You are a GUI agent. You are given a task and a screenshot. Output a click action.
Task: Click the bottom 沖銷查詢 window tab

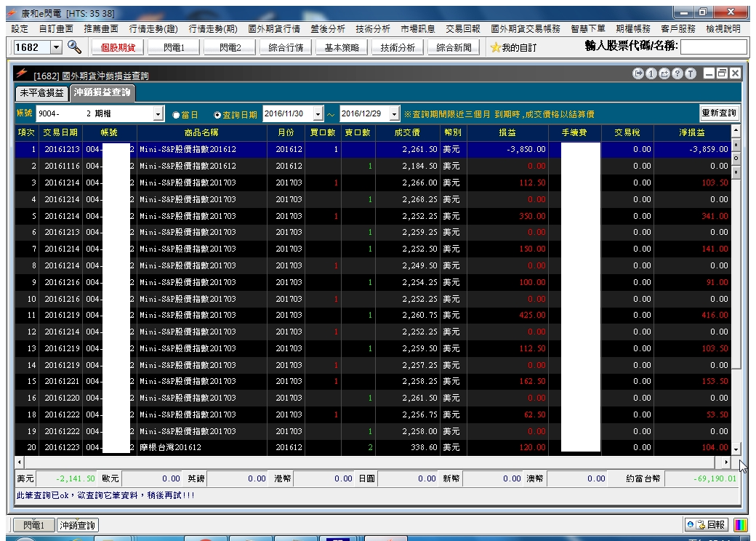coord(78,525)
